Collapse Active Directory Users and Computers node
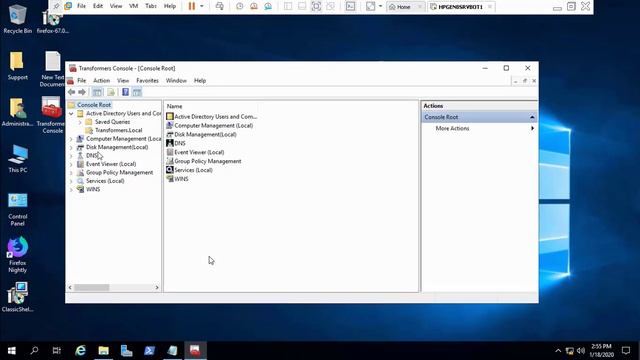Screen dimensions: 640x360 pyautogui.click(x=71, y=113)
